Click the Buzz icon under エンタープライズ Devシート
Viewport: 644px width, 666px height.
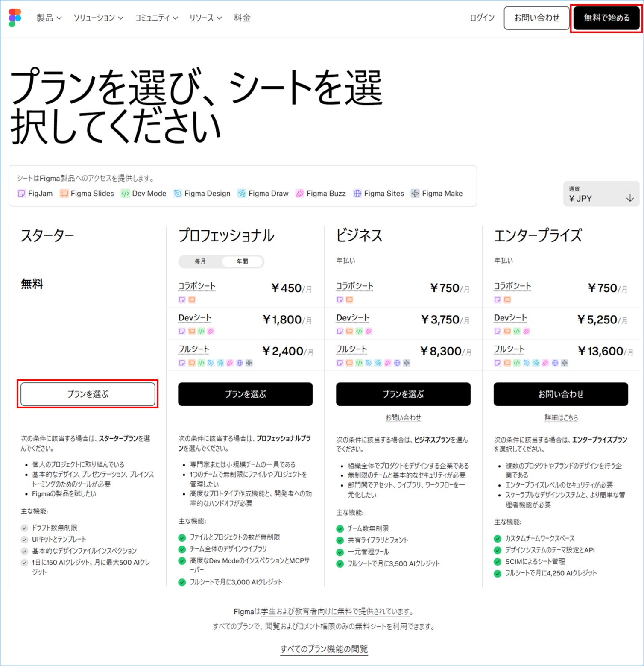pos(527,332)
